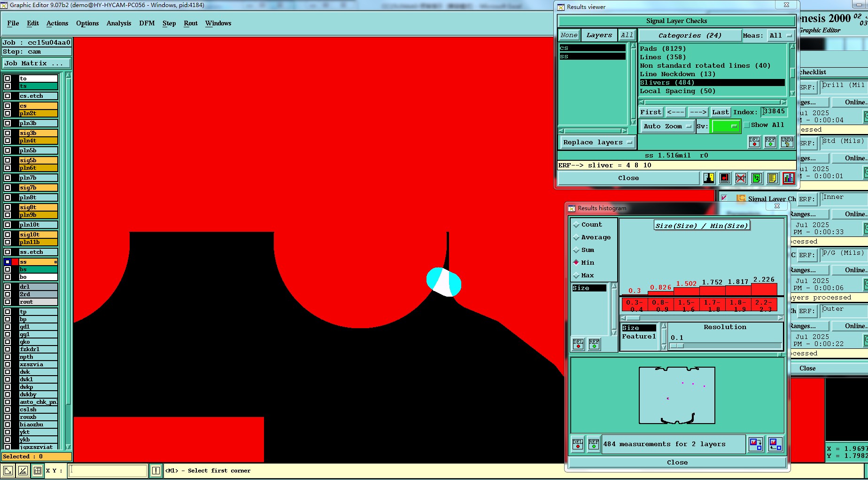The width and height of the screenshot is (868, 480).
Task: Toggle display box of layer rout
Action: point(8,302)
